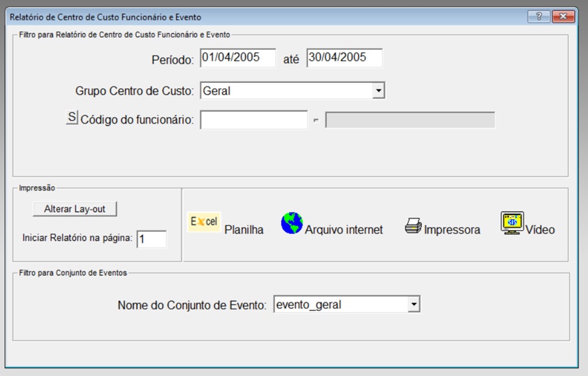The height and width of the screenshot is (376, 588).
Task: Click the Alterar Lay-out button
Action: (74, 209)
